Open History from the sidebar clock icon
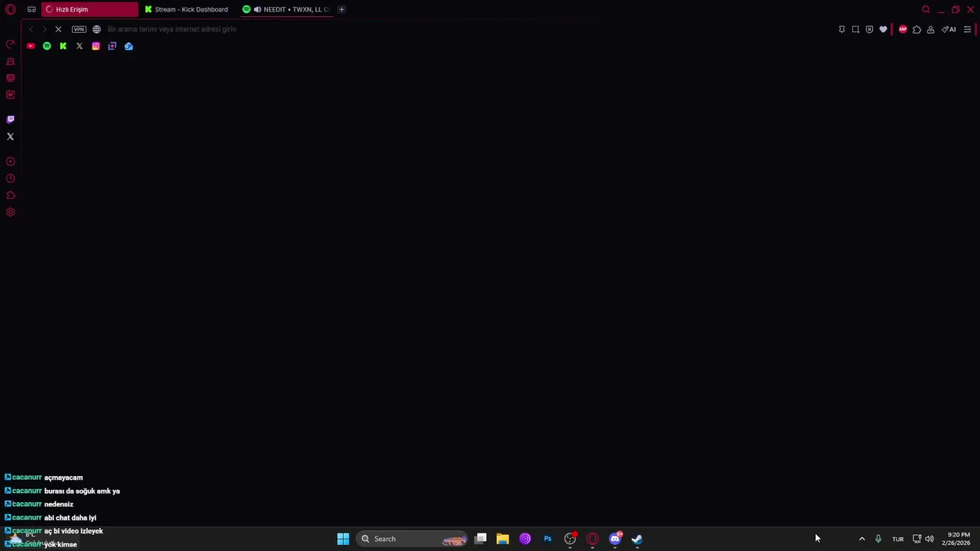Screen dimensions: 980x551 click(11, 178)
